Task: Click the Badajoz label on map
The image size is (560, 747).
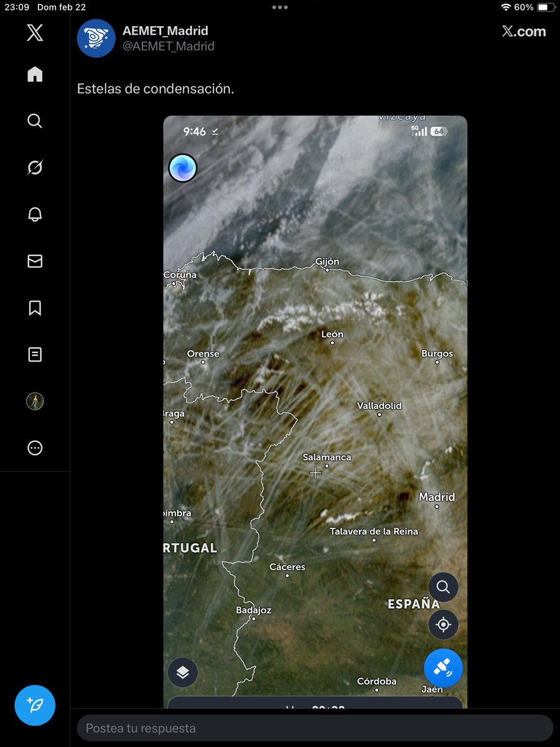Action: tap(254, 610)
